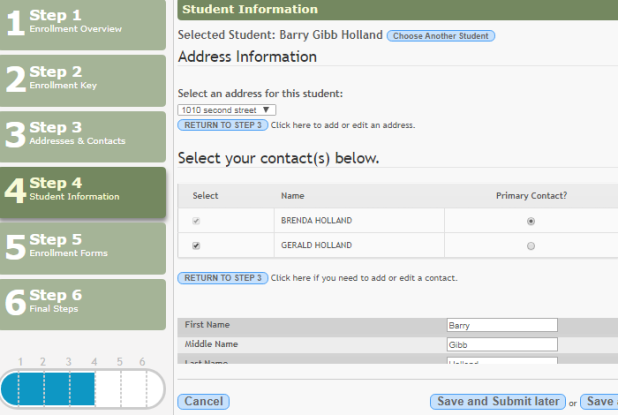Click Save and Submit later
618x415 pixels.
coord(497,401)
